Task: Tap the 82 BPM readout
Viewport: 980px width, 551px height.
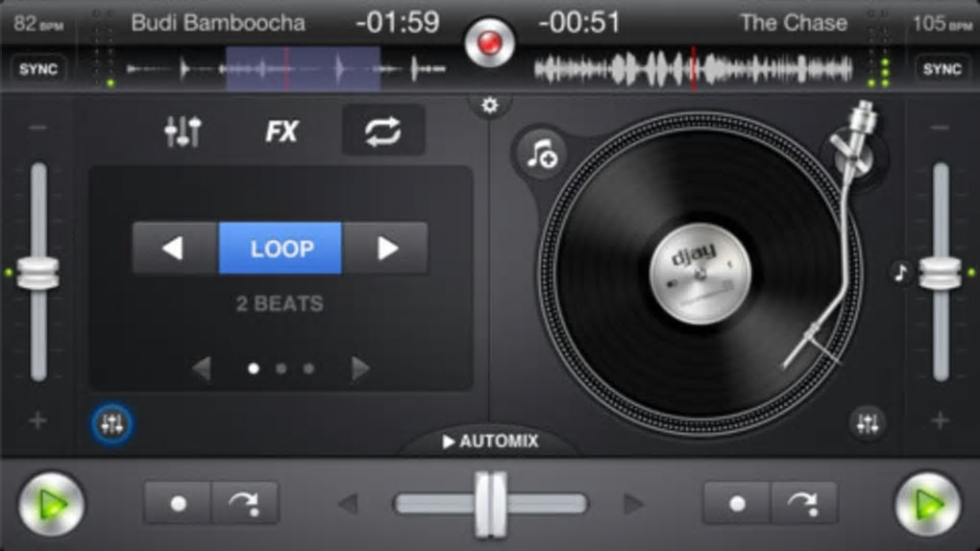Action: (37, 24)
